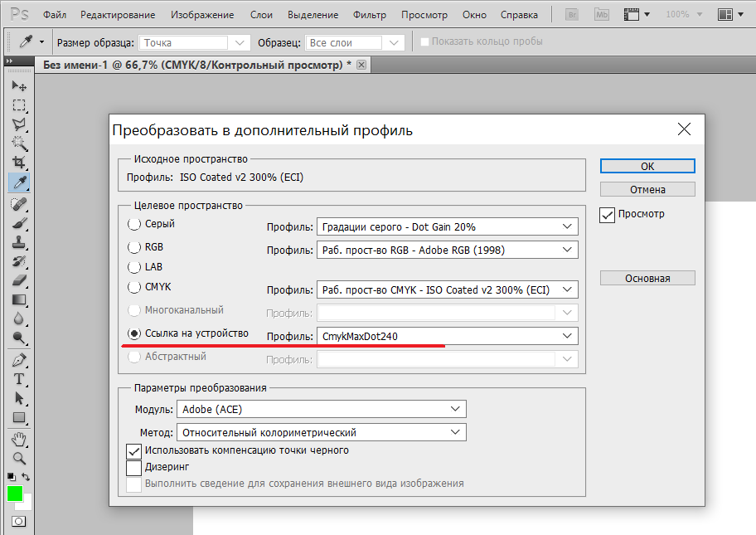Uncheck the Просмотр preview checkbox
This screenshot has width=756, height=535.
[608, 215]
